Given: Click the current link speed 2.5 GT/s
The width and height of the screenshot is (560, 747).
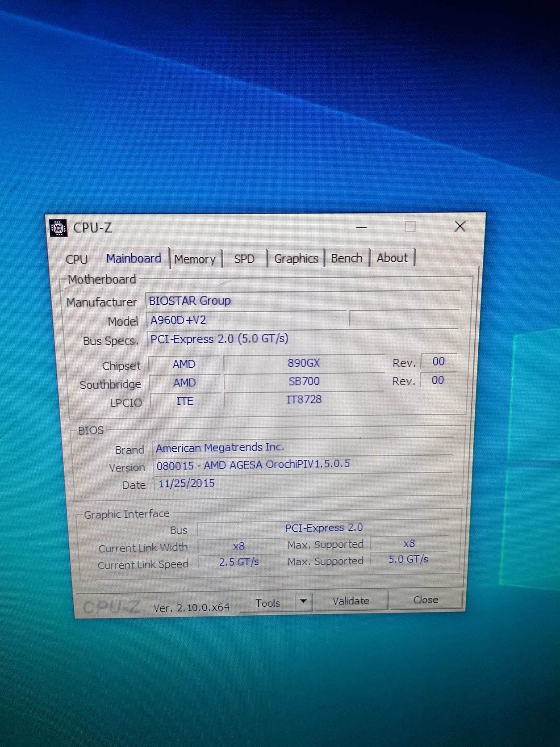Looking at the screenshot, I should pos(239,562).
